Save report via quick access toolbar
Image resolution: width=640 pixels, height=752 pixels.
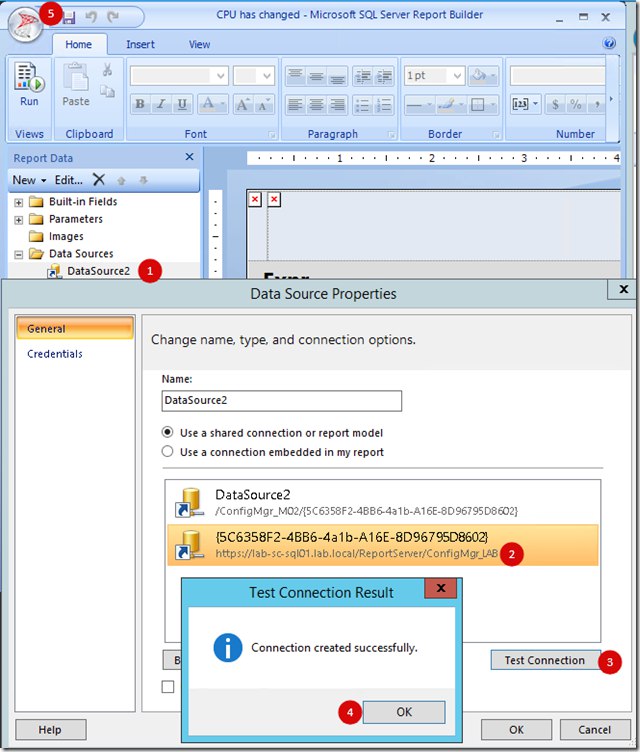pos(69,18)
